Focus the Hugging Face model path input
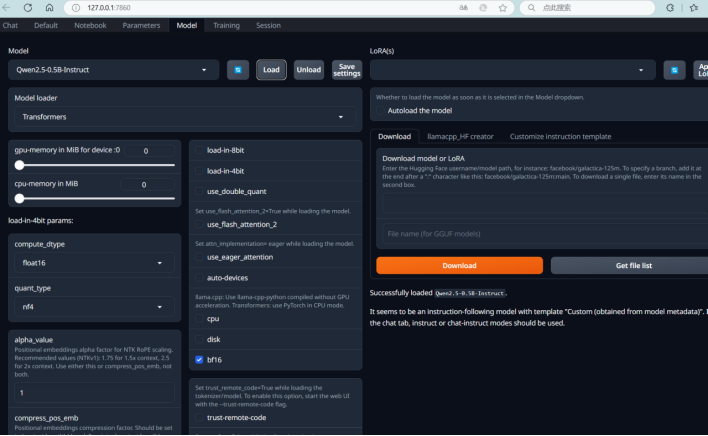Screen dimensions: 708x436 [x=545, y=203]
